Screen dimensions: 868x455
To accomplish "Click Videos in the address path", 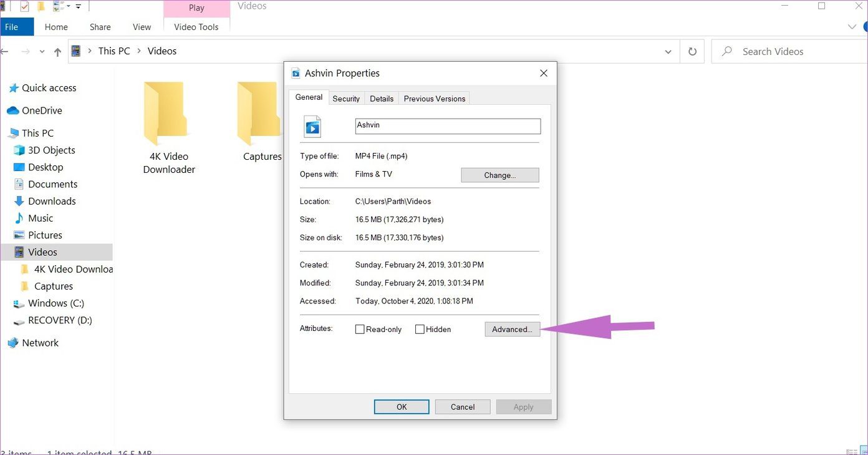I will (162, 51).
